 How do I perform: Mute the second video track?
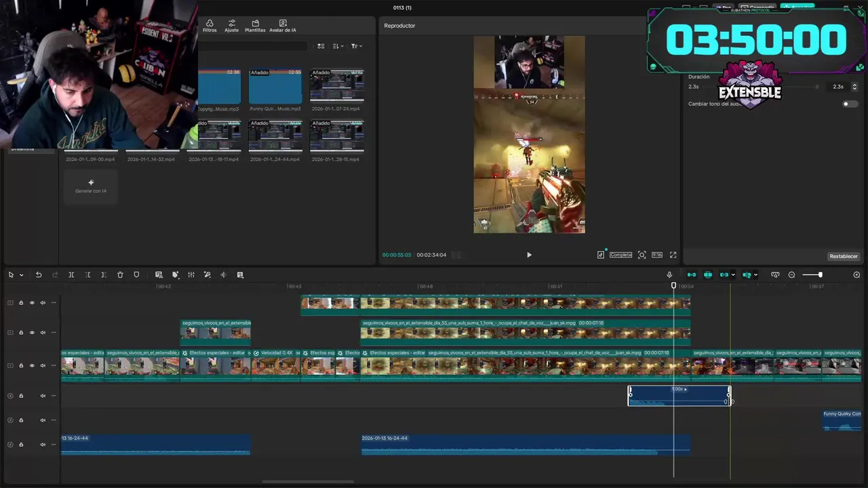click(43, 333)
